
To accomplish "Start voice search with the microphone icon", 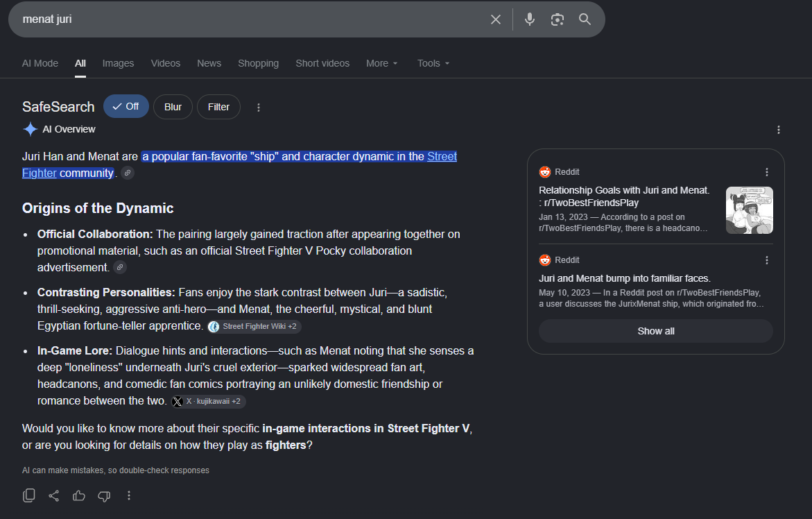I will click(x=529, y=19).
